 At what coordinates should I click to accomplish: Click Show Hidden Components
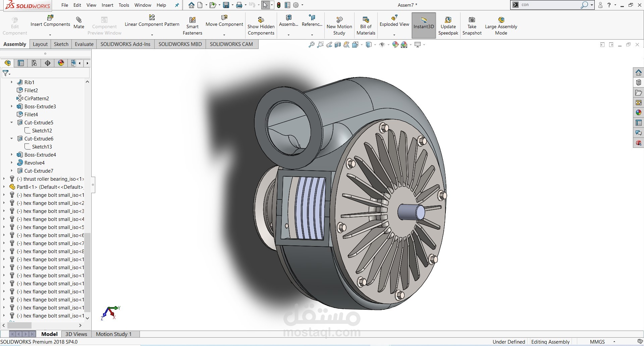coord(261,25)
